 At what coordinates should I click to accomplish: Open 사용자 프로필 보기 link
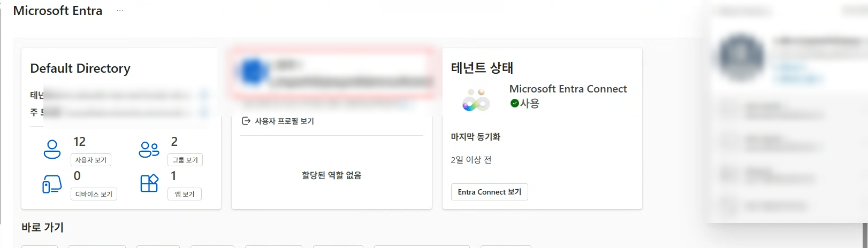284,121
